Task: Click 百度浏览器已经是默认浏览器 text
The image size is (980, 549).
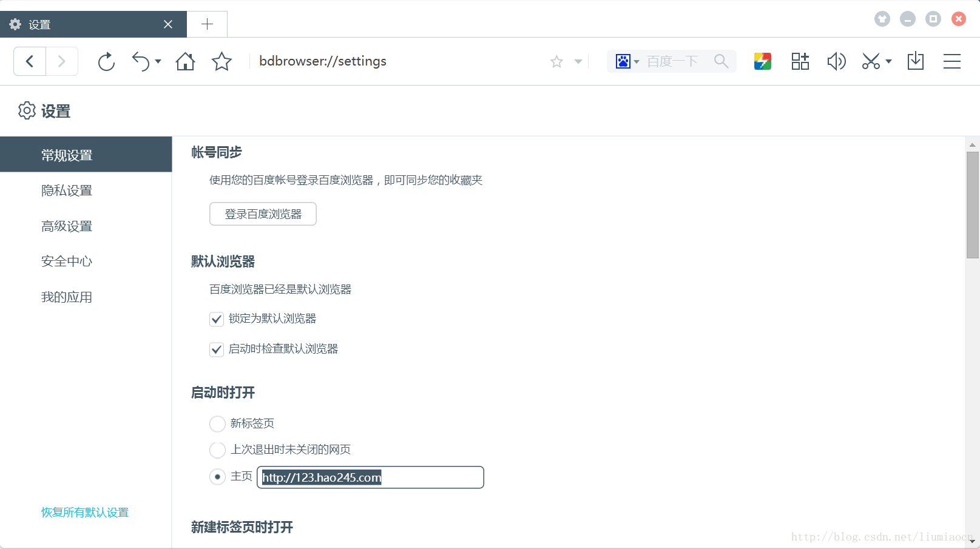Action: (280, 289)
